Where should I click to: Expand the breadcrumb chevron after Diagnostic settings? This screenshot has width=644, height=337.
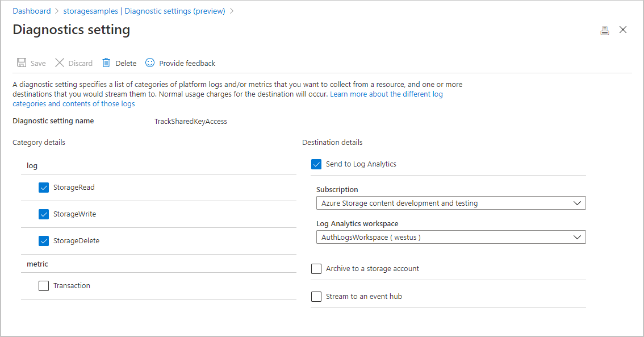pos(231,10)
